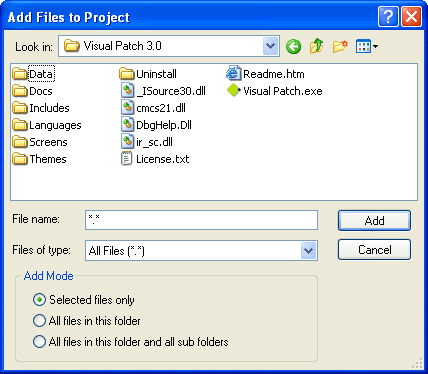Viewport: 428px width, 374px height.
Task: Select the _ISource30.dll file icon
Action: [x=127, y=91]
